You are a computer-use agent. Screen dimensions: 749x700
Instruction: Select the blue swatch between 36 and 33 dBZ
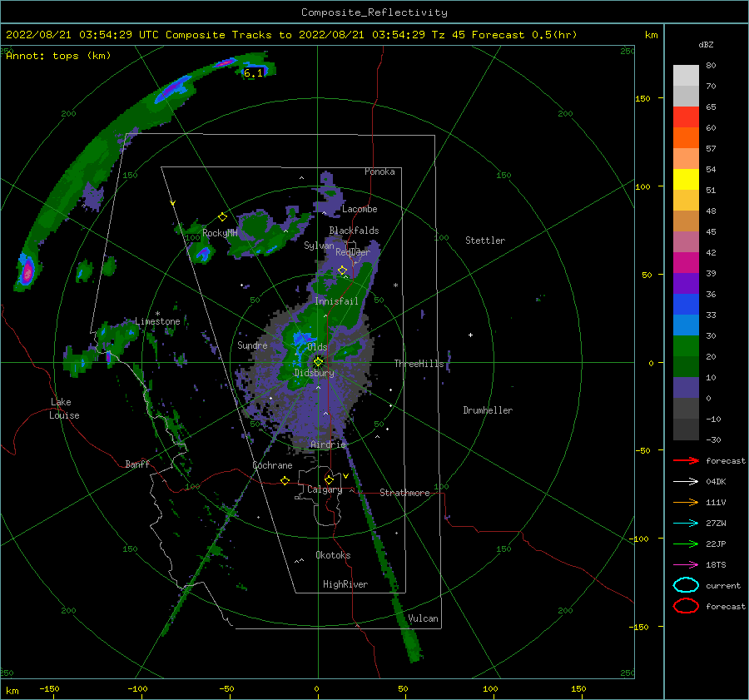pyautogui.click(x=686, y=305)
